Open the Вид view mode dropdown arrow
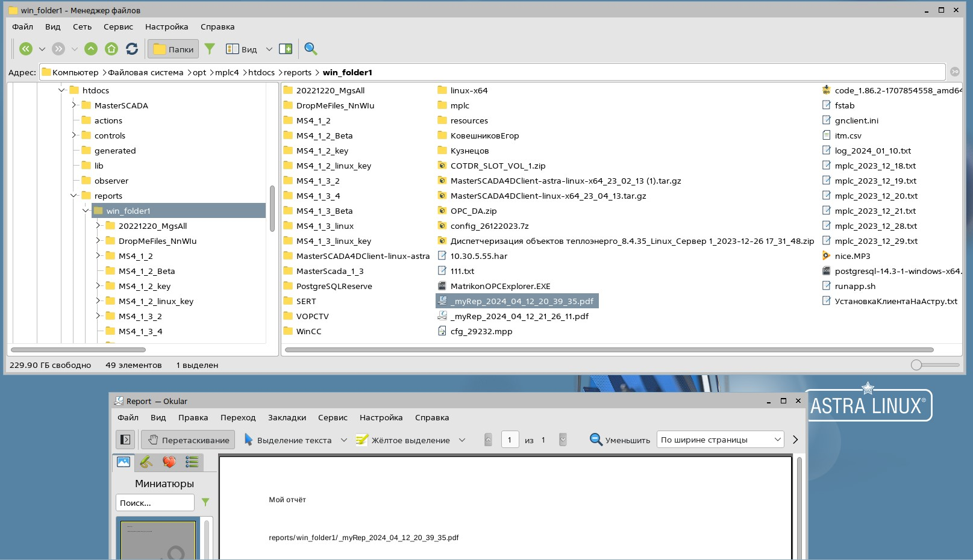 click(269, 49)
